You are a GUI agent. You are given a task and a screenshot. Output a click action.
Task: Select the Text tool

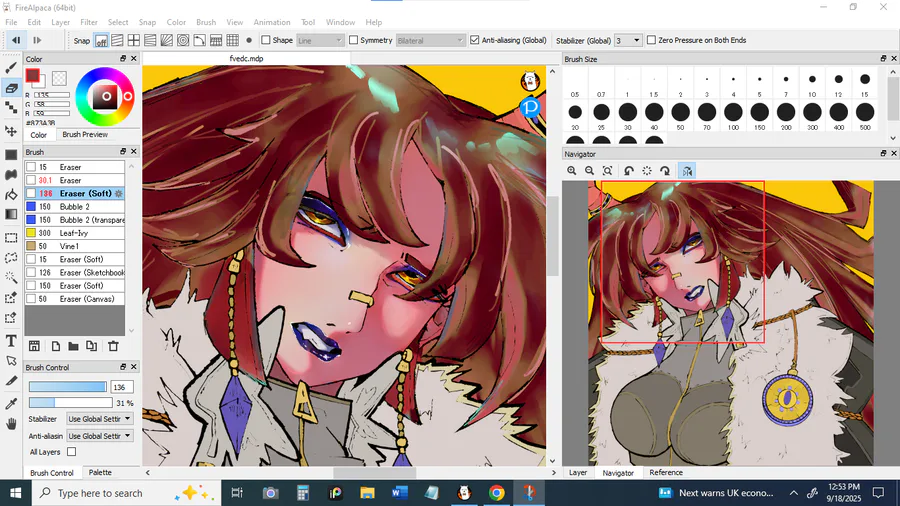tap(11, 341)
